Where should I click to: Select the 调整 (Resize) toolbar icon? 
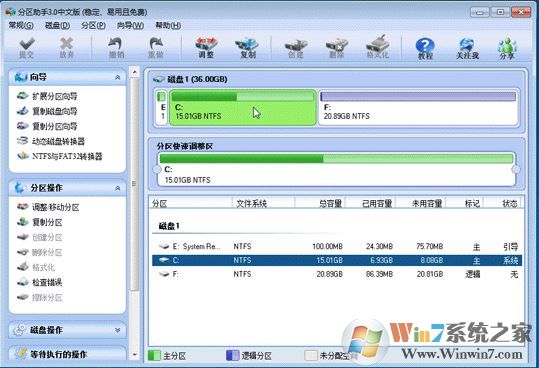point(206,47)
